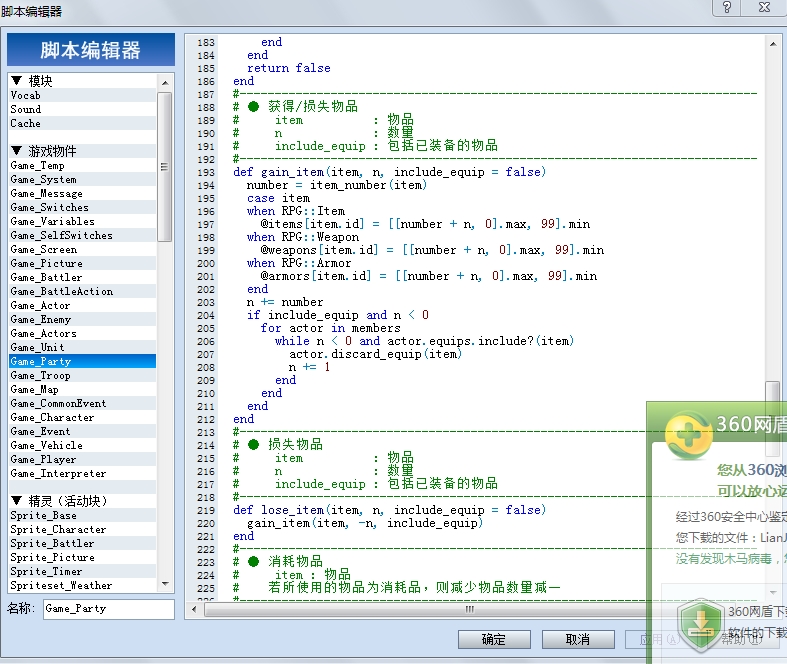Click the 消耗物品 comment line
The width and height of the screenshot is (787, 664).
pyautogui.click(x=278, y=561)
